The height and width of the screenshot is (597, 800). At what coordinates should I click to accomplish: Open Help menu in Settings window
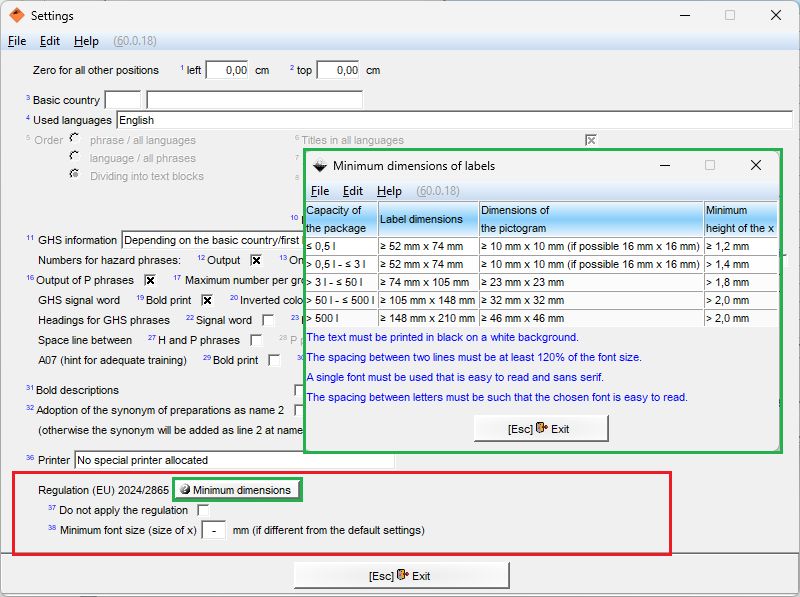(x=86, y=41)
